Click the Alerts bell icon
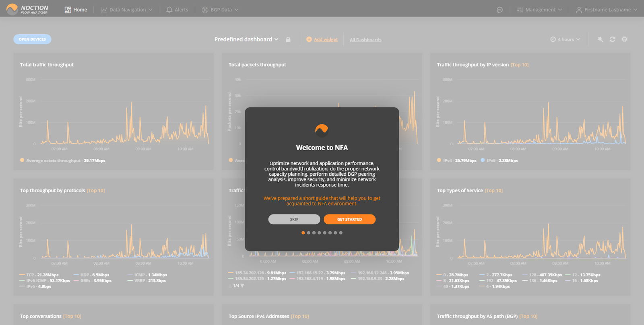The width and height of the screenshot is (644, 325). pyautogui.click(x=169, y=10)
